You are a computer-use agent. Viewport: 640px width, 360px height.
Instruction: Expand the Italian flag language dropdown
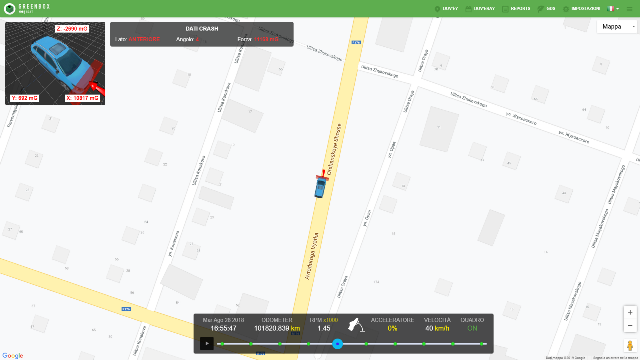(x=613, y=9)
